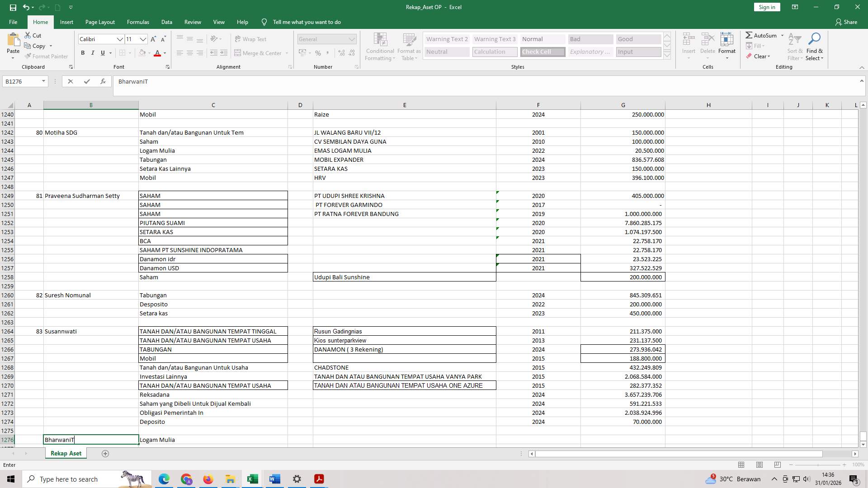Open Conditional Formatting options
This screenshot has height=488, width=868.
point(380,47)
